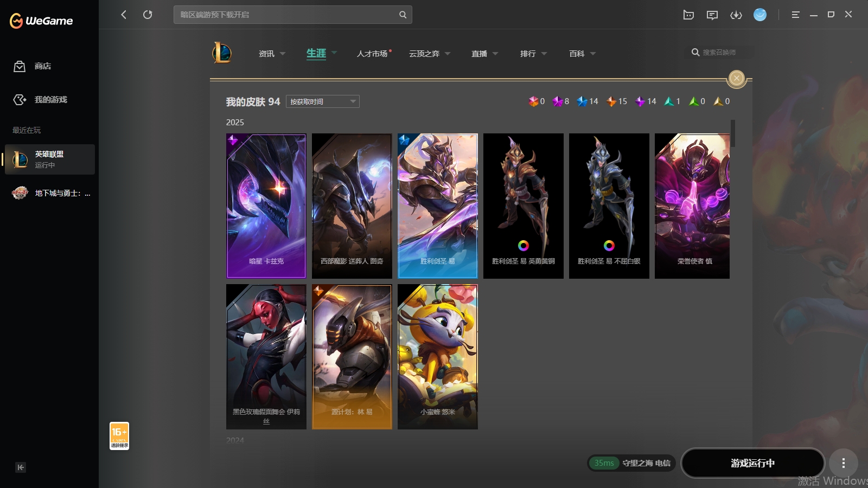This screenshot has height=488, width=868.
Task: Click the skin list vertical scrollbar
Action: click(732, 133)
